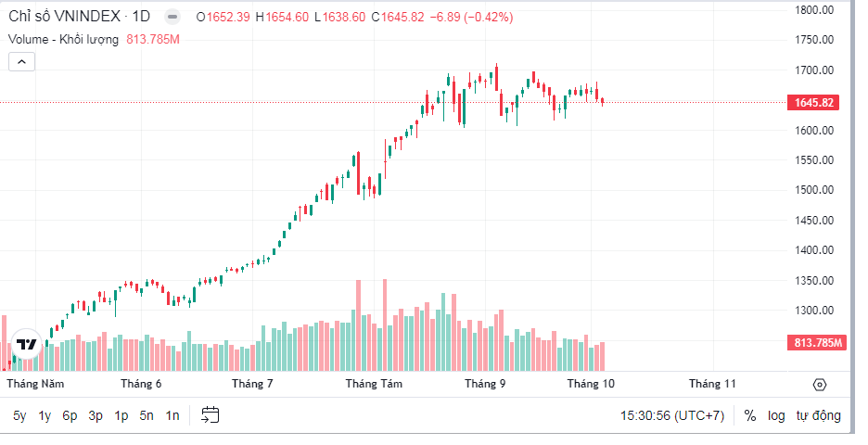
Task: Collapse the indicator legend with chevron
Action: [x=22, y=62]
